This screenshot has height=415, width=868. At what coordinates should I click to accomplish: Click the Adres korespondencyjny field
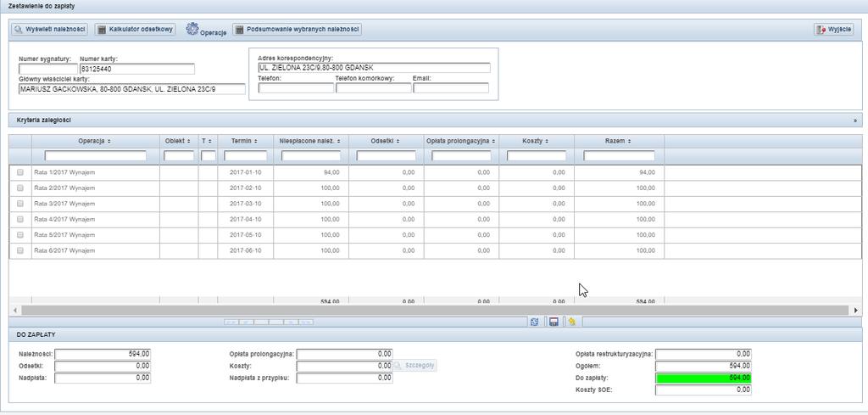click(374, 68)
